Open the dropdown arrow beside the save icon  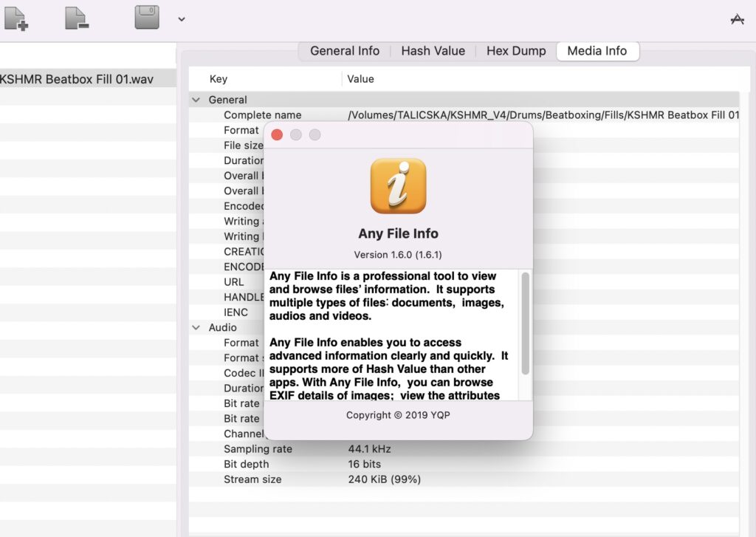pyautogui.click(x=182, y=19)
